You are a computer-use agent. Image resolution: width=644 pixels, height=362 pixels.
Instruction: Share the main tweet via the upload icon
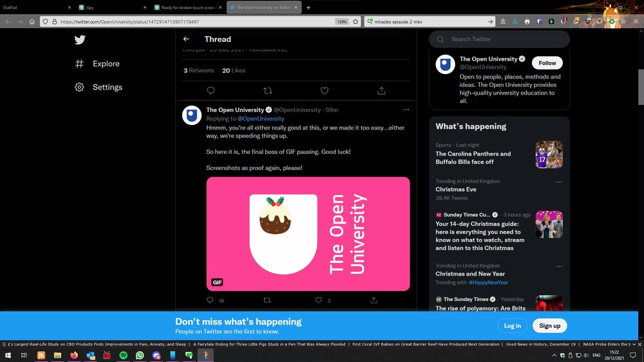[x=381, y=91]
